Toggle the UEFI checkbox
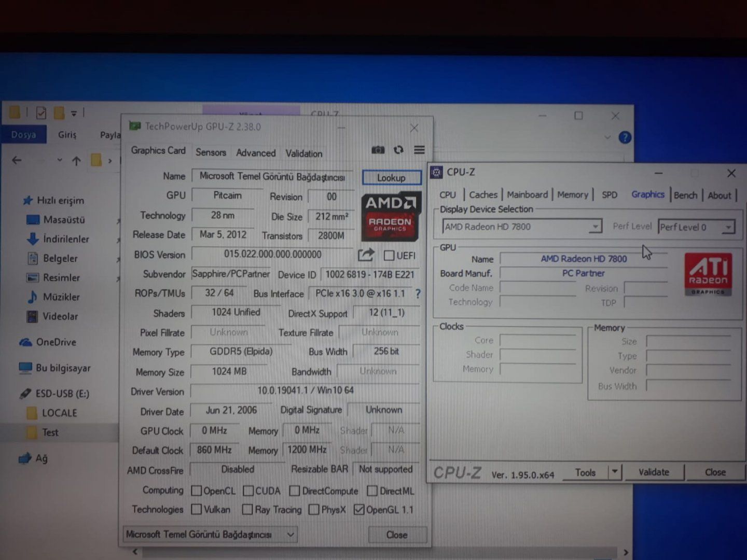 pos(389,255)
